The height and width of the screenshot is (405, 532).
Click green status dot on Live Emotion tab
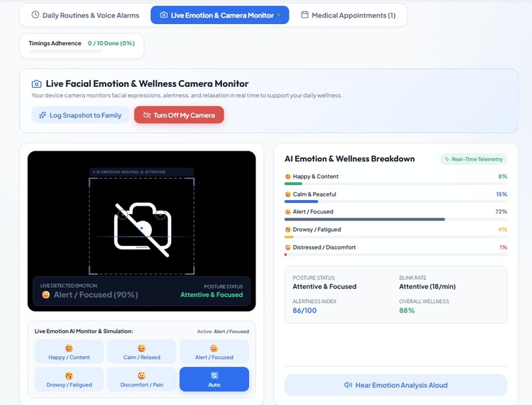coord(279,15)
